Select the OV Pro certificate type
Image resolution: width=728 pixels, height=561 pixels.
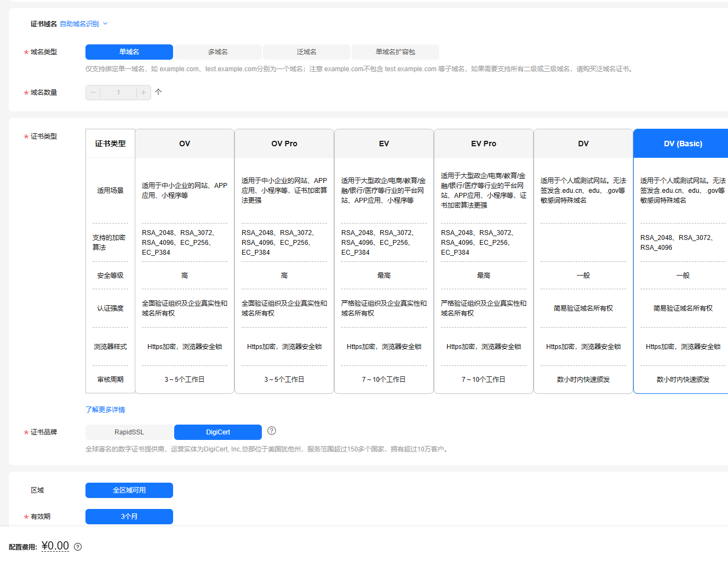coord(284,144)
